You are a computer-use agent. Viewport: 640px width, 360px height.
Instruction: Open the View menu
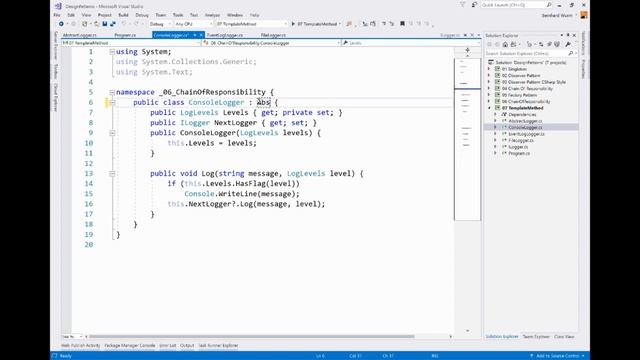point(86,15)
